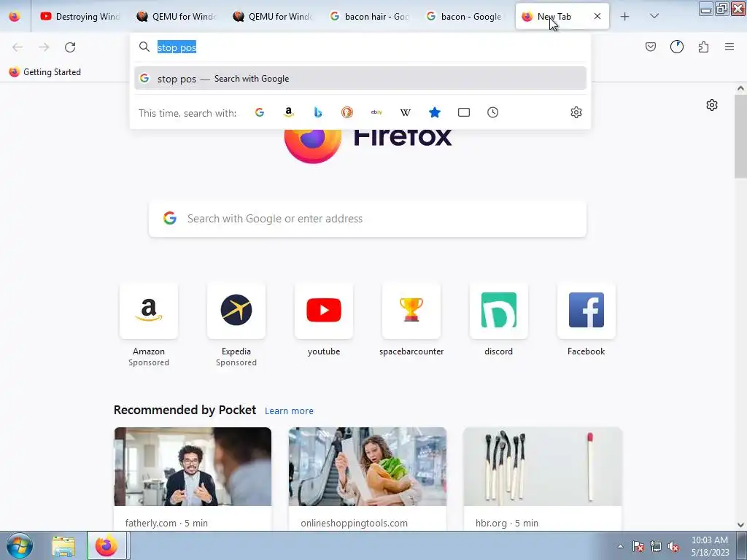Search this time with eBay icon
Image resolution: width=747 pixels, height=560 pixels.
(x=376, y=112)
